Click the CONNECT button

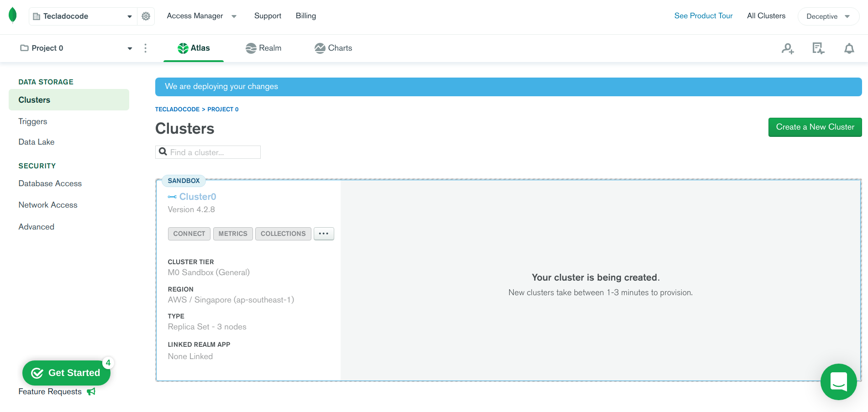coord(189,234)
